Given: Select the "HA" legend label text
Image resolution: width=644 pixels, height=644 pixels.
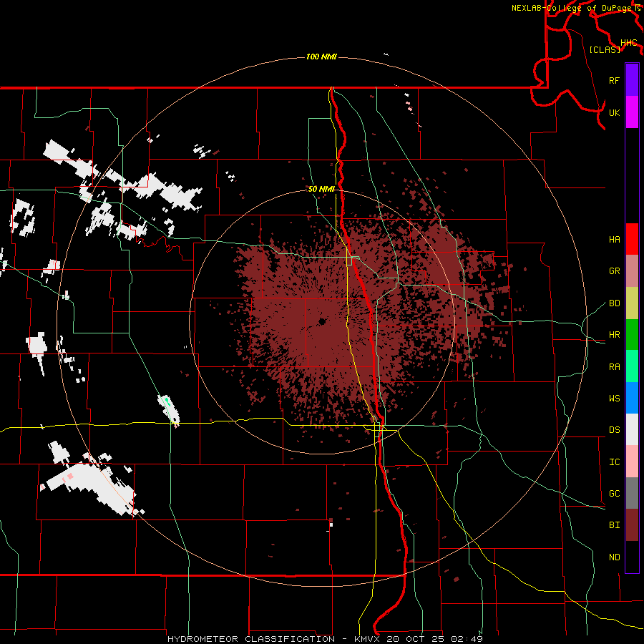Looking at the screenshot, I should coord(614,240).
